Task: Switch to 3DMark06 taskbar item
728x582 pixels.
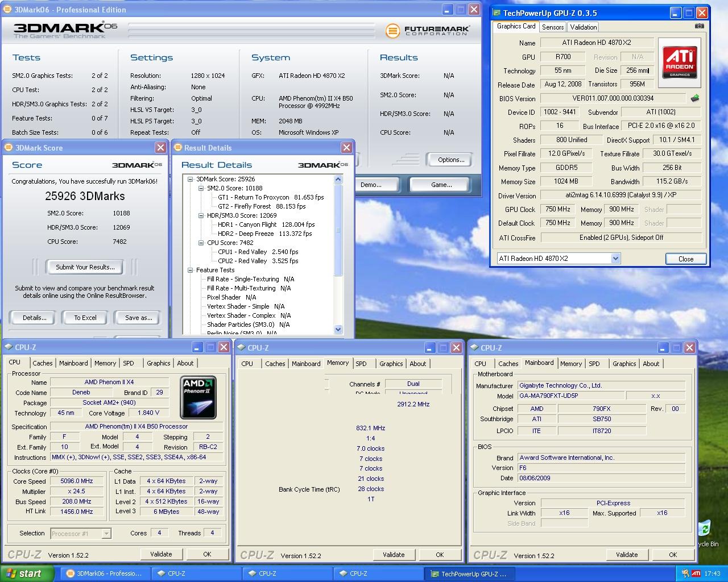Action: pyautogui.click(x=105, y=573)
